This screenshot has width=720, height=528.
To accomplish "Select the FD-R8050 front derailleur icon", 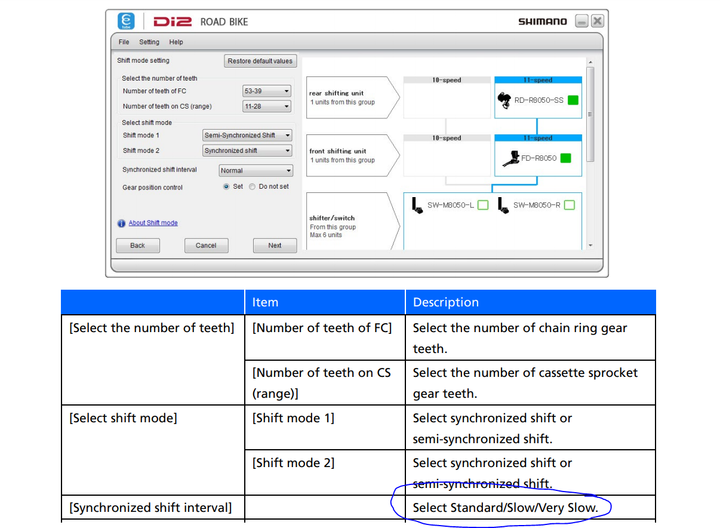I will 511,158.
